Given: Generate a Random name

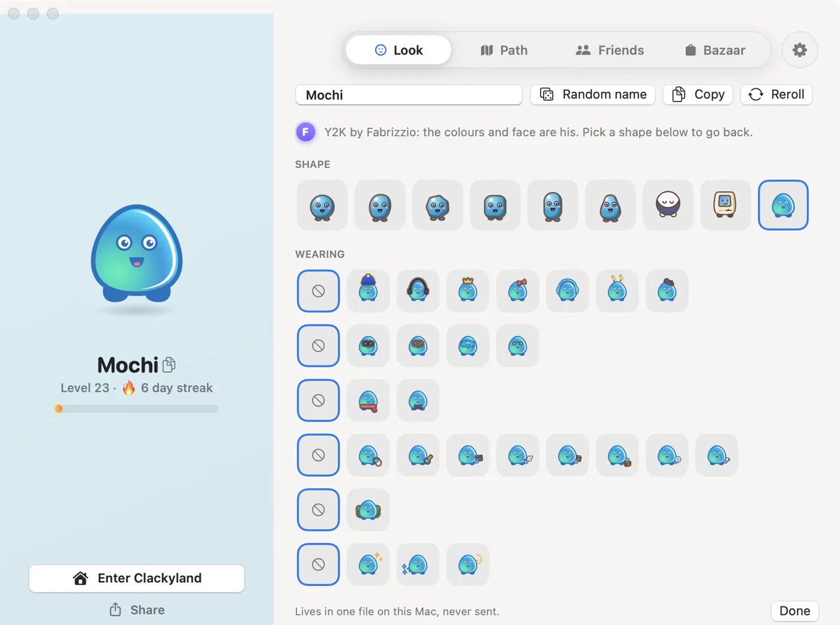Looking at the screenshot, I should point(593,94).
